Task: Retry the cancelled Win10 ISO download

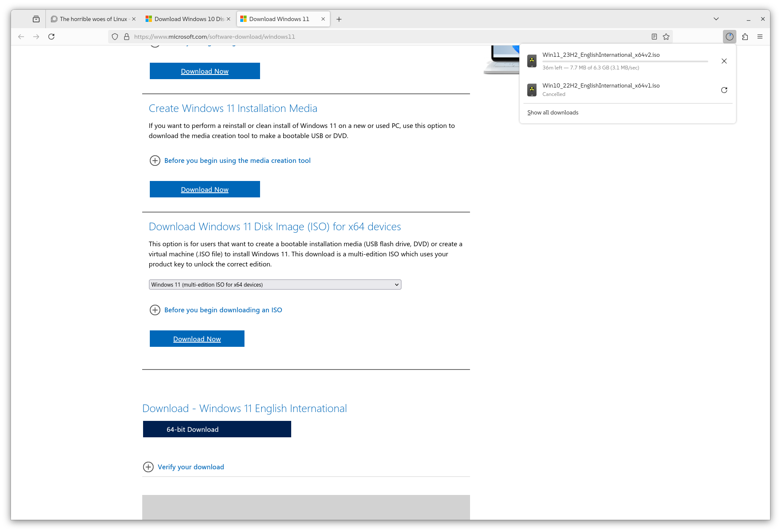Action: [724, 90]
